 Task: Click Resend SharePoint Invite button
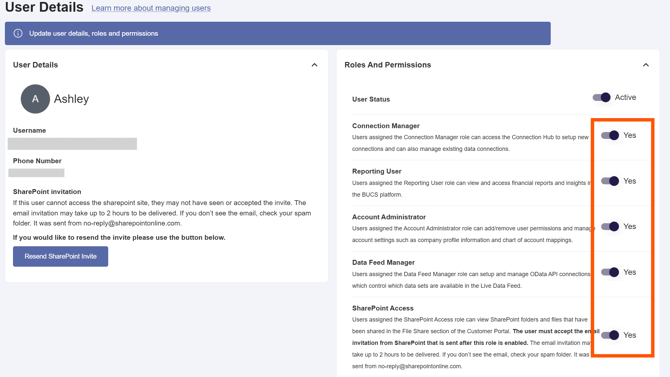60,256
